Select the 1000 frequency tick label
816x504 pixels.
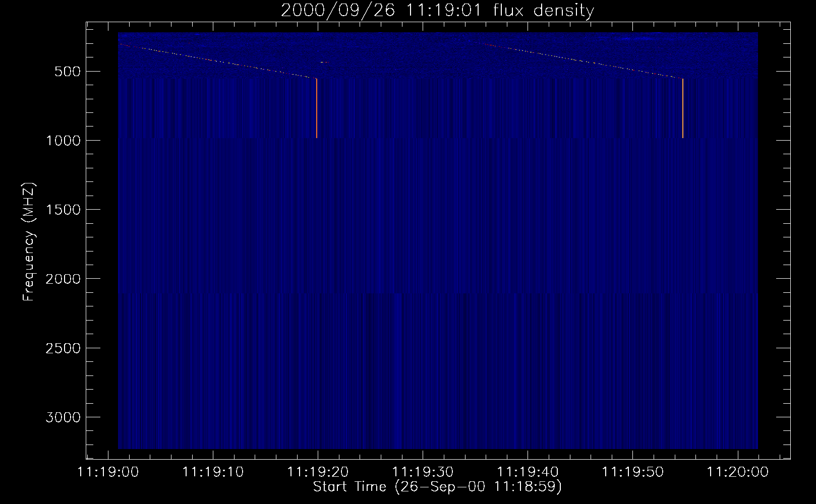(x=63, y=141)
